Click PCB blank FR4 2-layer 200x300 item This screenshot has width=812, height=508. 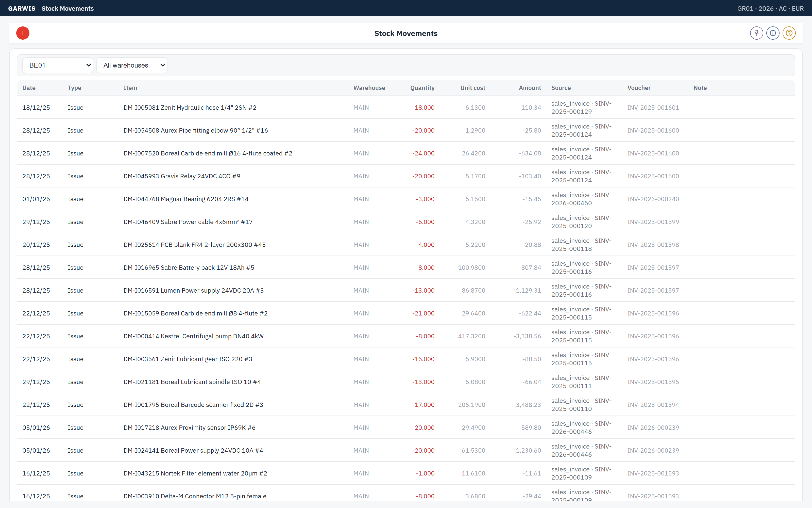click(194, 245)
